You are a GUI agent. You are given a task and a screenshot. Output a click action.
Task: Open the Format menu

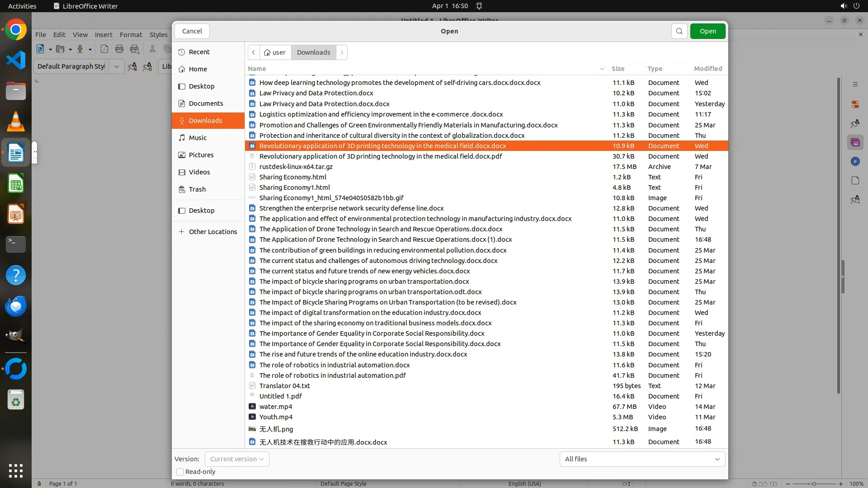(x=131, y=35)
